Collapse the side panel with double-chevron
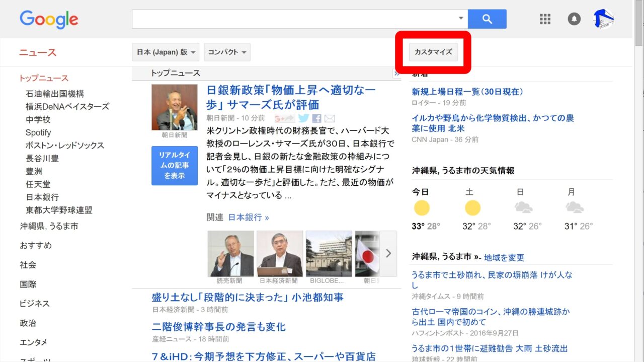Screen dimensions: 644x362 pyautogui.click(x=396, y=74)
